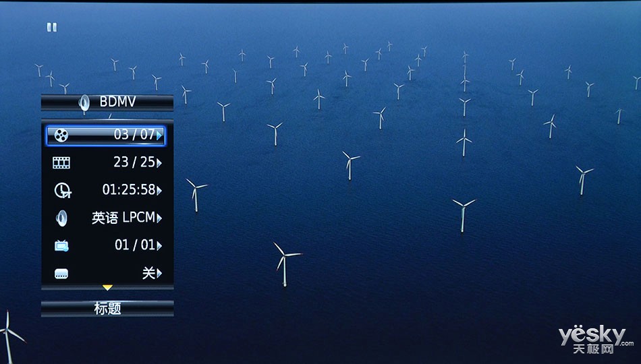Click the 01:25:58 time value
Viewport: 641px width, 364px height.
pos(128,190)
